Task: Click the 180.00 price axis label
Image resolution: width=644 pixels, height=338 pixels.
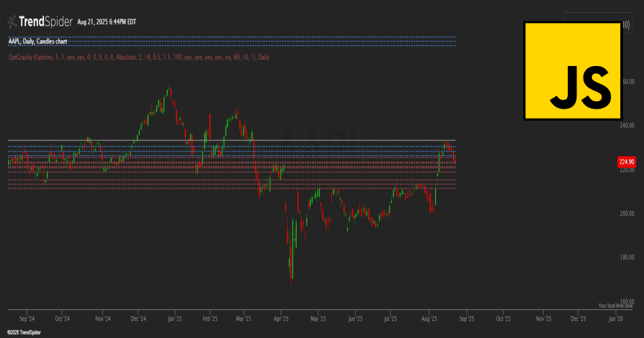Action: coord(627,257)
